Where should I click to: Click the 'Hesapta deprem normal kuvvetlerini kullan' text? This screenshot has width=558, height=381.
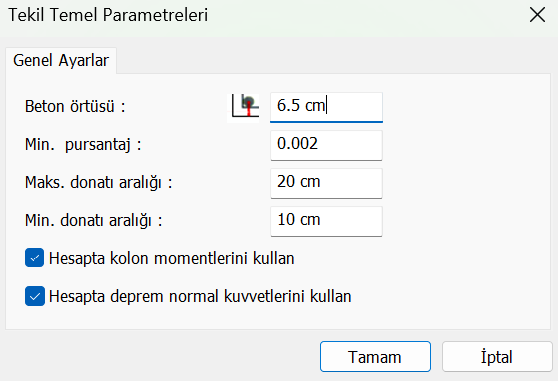(x=200, y=297)
